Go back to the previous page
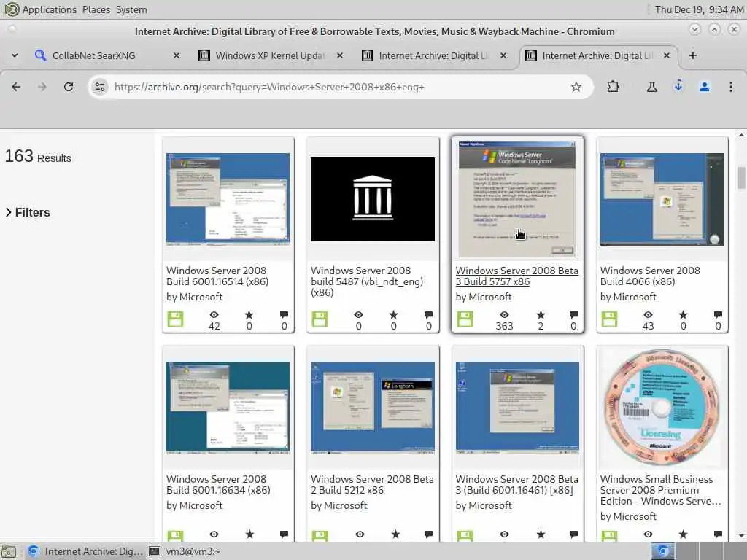This screenshot has width=747, height=560. point(16,87)
